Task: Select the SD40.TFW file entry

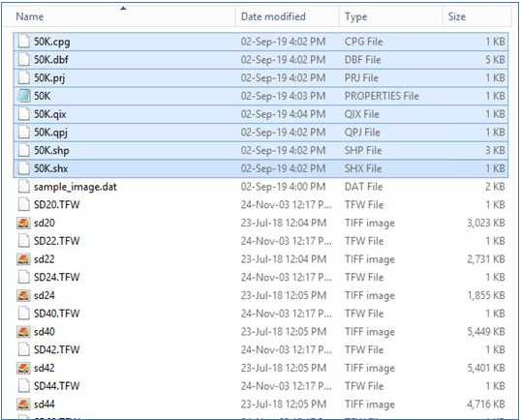Action: [x=57, y=314]
